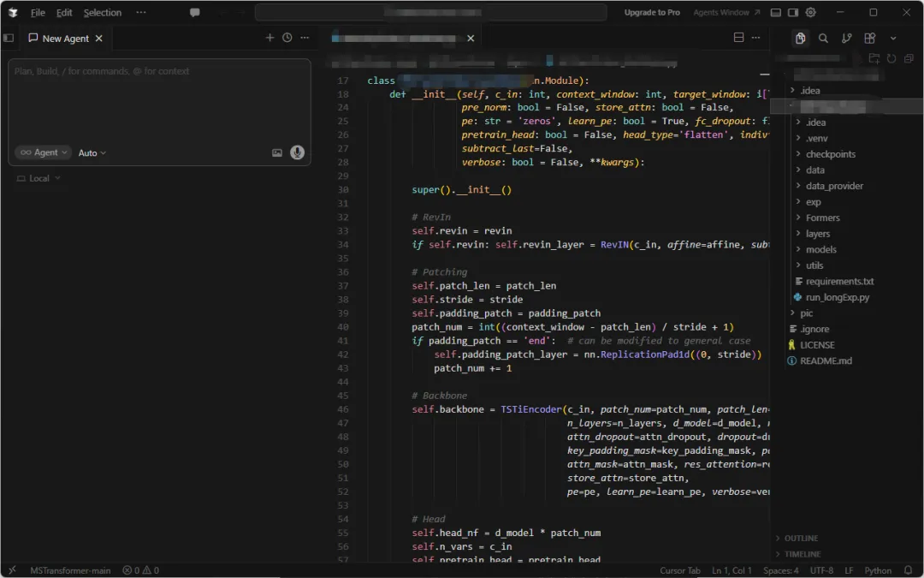Expand the OUTLINE section
This screenshot has width=924, height=578.
[x=801, y=538]
